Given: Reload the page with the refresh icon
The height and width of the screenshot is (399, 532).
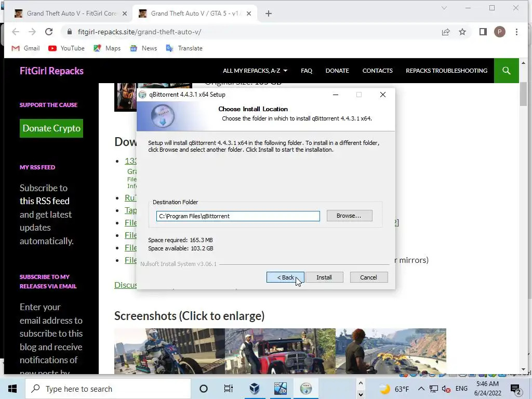Looking at the screenshot, I should [x=49, y=32].
